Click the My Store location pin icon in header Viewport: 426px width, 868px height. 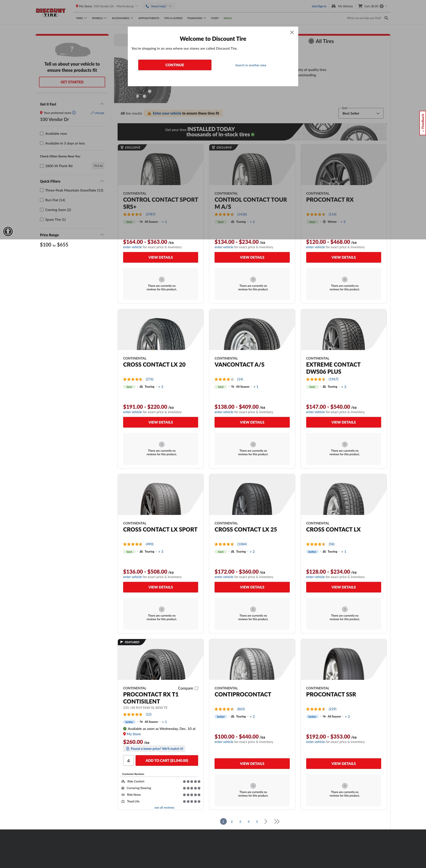point(77,6)
